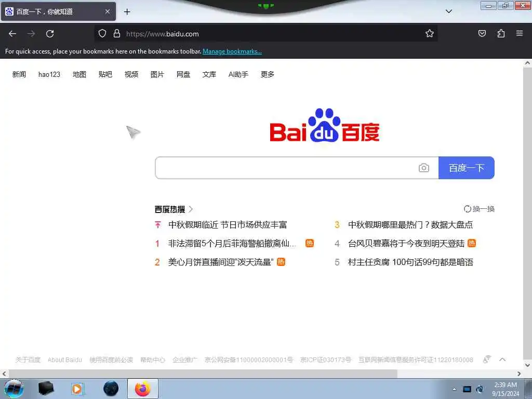This screenshot has width=532, height=399.
Task: Expand 更多 navigation menu
Action: click(268, 74)
